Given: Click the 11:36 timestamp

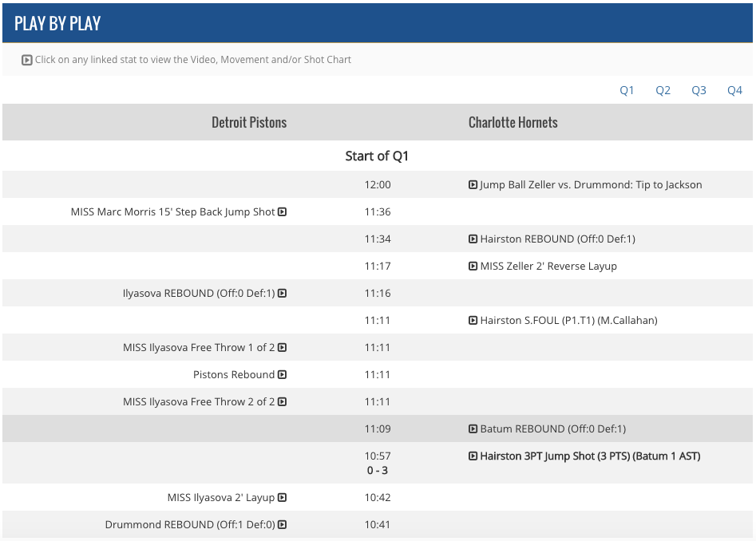Looking at the screenshot, I should [x=378, y=211].
